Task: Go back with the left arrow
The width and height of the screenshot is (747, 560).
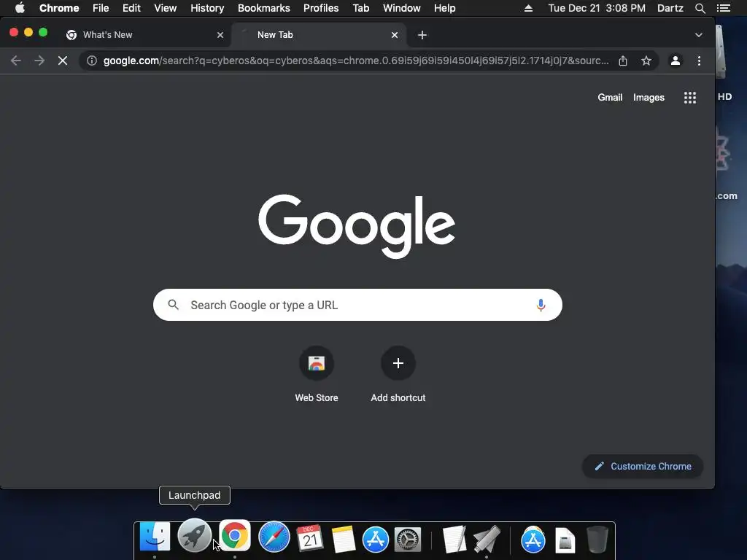Action: (x=16, y=61)
